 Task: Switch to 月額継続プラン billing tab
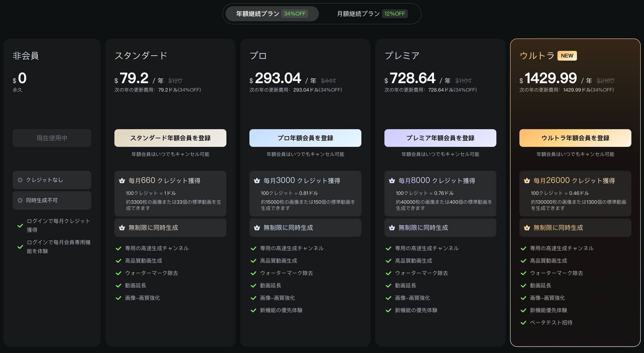358,14
